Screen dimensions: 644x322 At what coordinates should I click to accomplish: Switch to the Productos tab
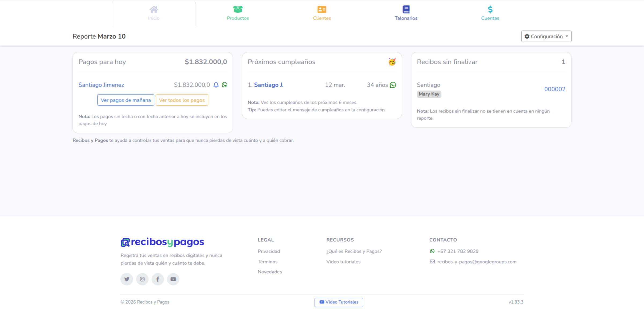[238, 13]
